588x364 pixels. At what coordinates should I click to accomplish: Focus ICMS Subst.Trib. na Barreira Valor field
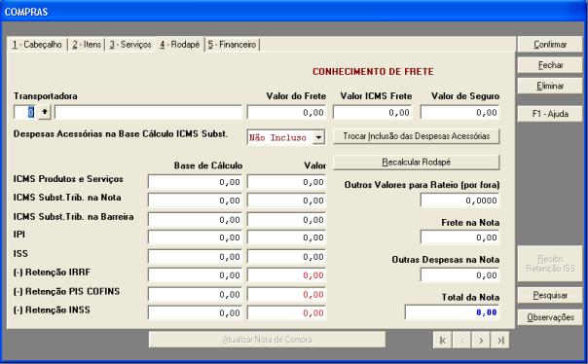pos(286,219)
